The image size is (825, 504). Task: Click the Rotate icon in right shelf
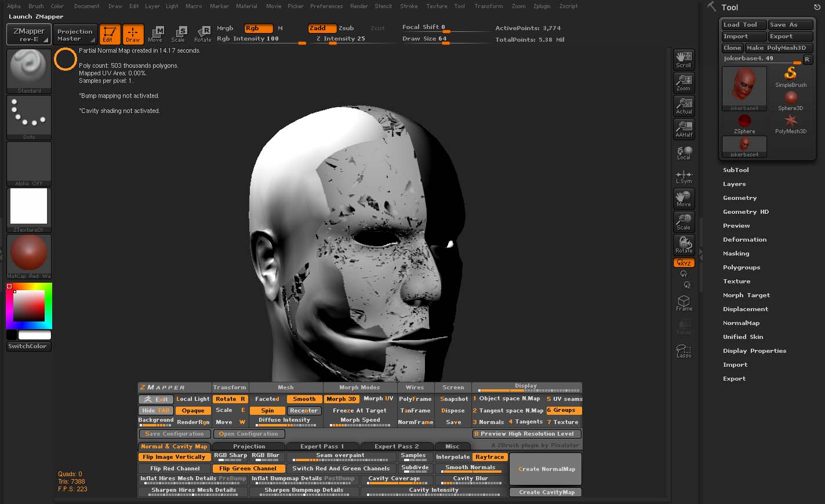(684, 245)
